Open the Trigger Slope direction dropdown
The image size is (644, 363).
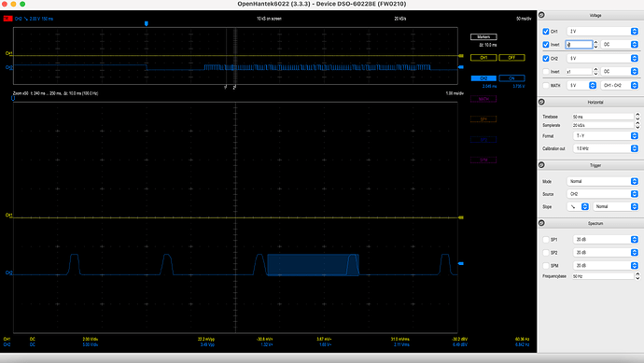pyautogui.click(x=579, y=206)
